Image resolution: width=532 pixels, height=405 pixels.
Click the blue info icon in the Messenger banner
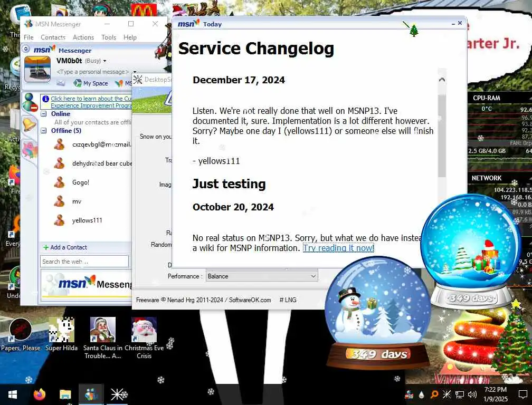tap(45, 99)
